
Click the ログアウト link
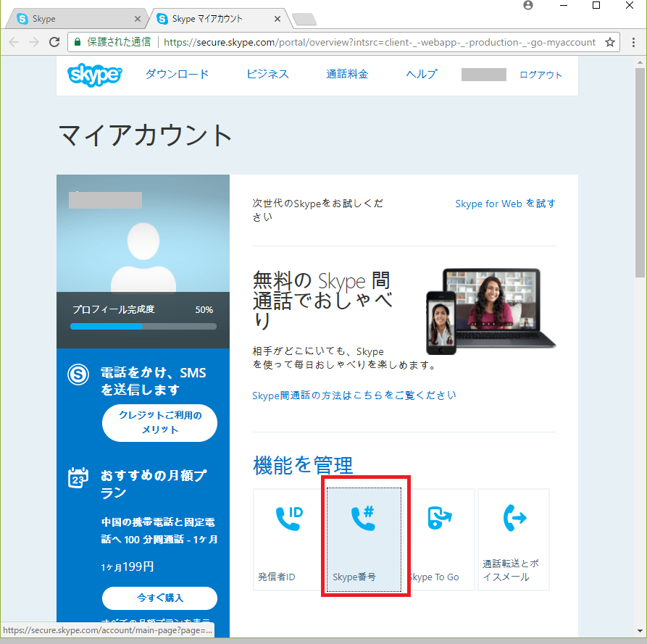pos(540,75)
